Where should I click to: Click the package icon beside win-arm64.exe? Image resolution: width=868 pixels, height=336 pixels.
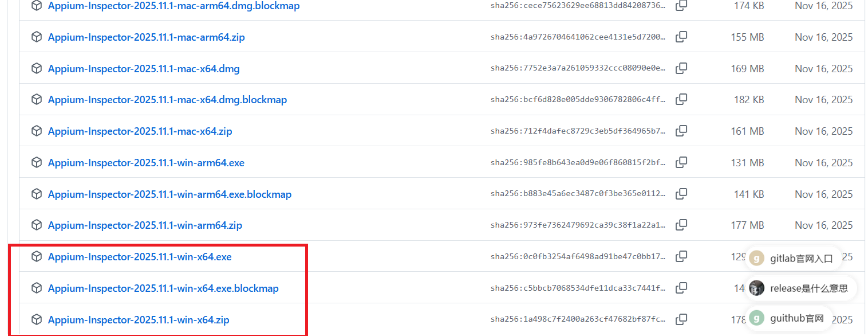[37, 162]
